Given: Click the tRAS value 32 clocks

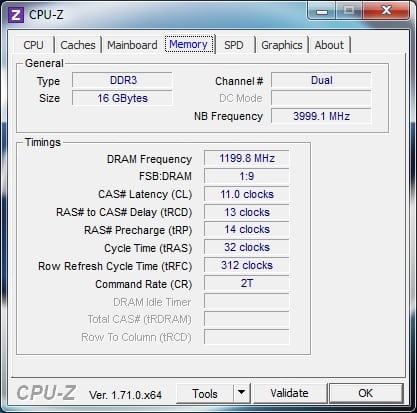Looking at the screenshot, I should click(247, 247).
